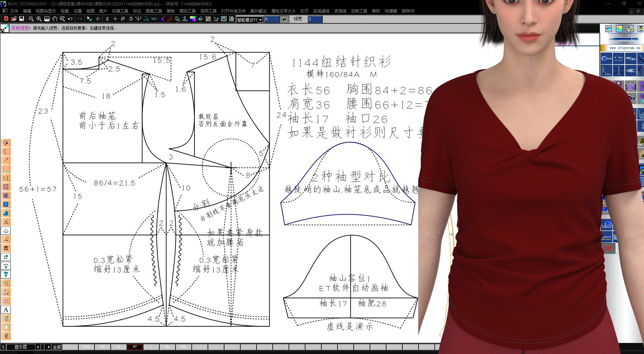Open the 文件 menu
644x354 pixels.
[x=14, y=11]
